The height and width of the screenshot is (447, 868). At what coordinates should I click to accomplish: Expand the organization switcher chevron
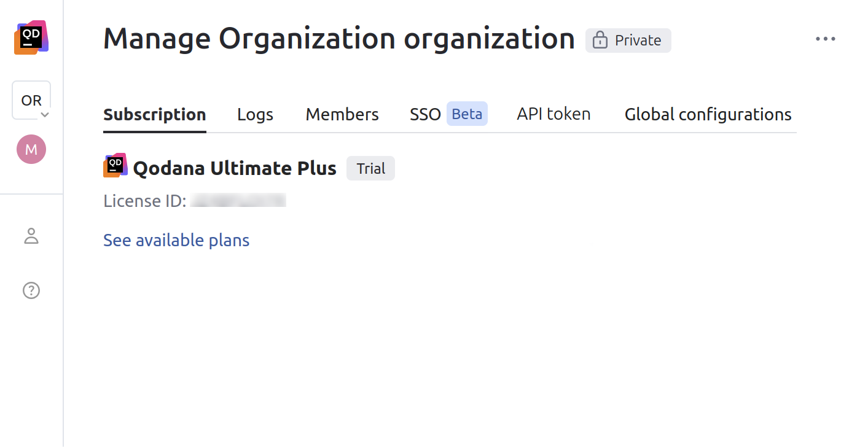click(x=44, y=114)
